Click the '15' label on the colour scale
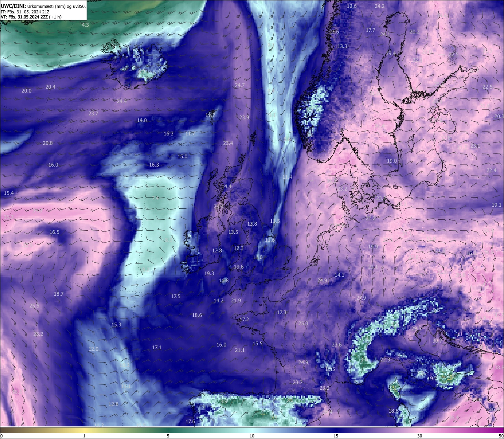The width and height of the screenshot is (504, 439). click(336, 436)
